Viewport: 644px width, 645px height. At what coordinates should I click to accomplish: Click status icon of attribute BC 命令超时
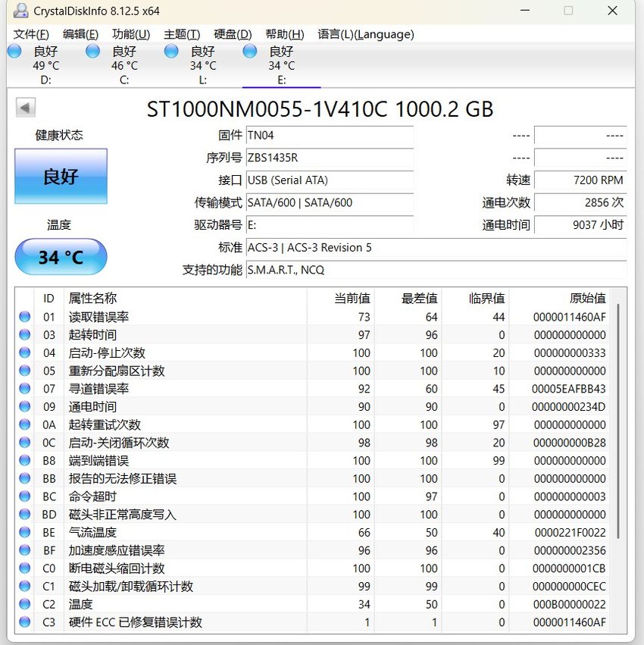pos(25,496)
